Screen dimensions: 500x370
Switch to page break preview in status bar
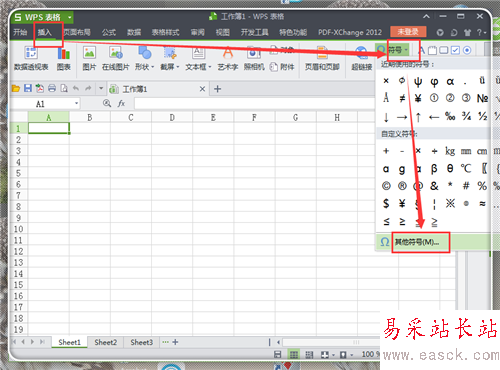click(x=309, y=355)
